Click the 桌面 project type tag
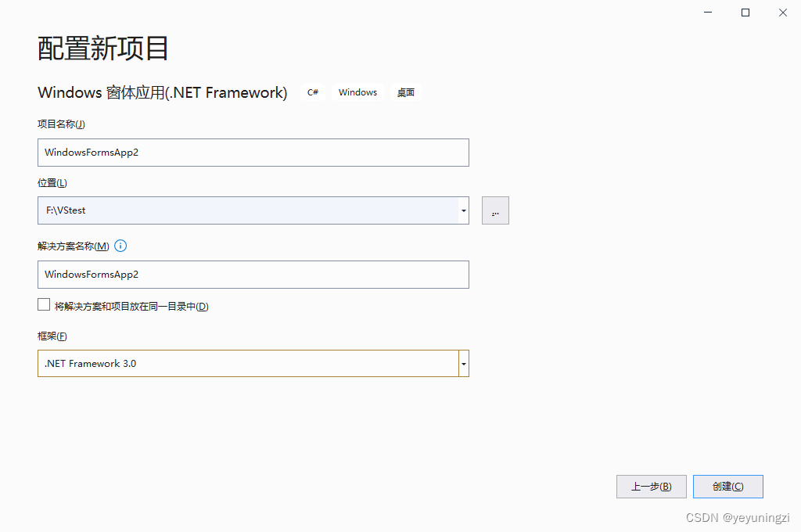The height and width of the screenshot is (532, 801). tap(406, 92)
